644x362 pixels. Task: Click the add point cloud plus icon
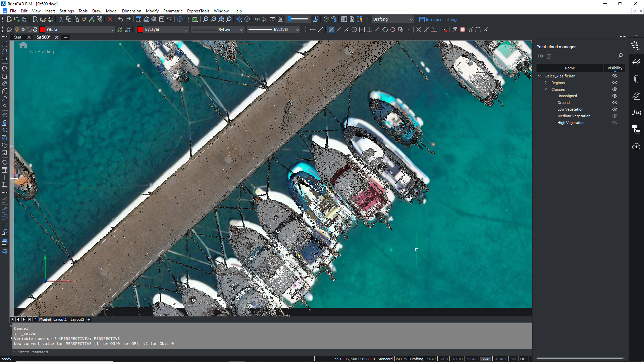540,56
